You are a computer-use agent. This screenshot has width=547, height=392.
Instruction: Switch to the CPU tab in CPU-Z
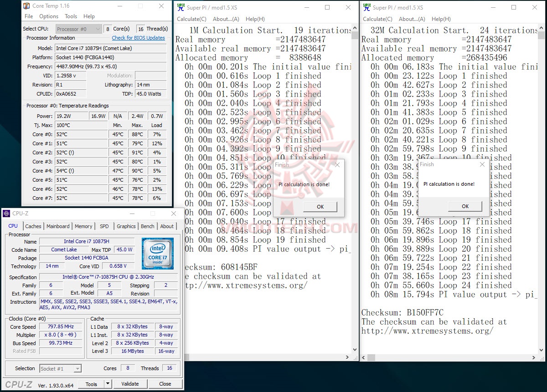pos(13,226)
